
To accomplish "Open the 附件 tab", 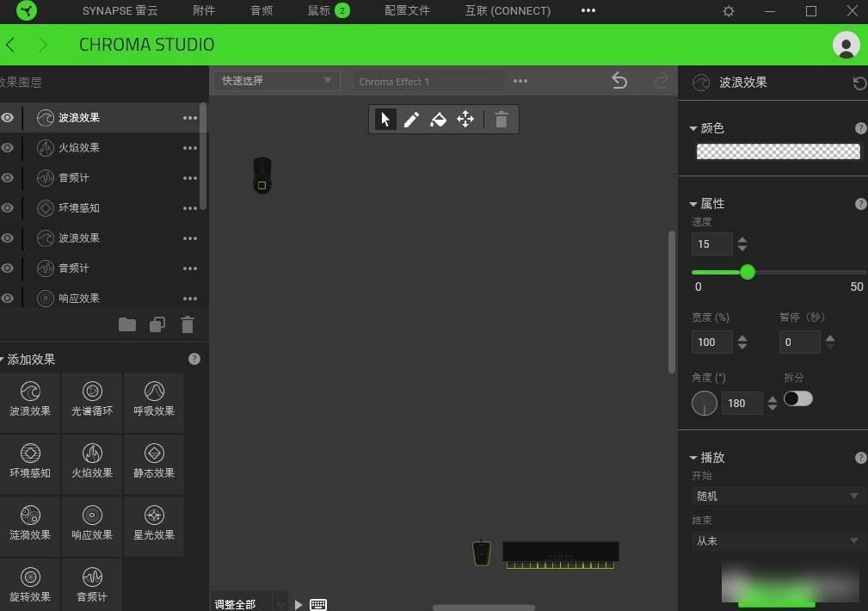I will coord(204,10).
